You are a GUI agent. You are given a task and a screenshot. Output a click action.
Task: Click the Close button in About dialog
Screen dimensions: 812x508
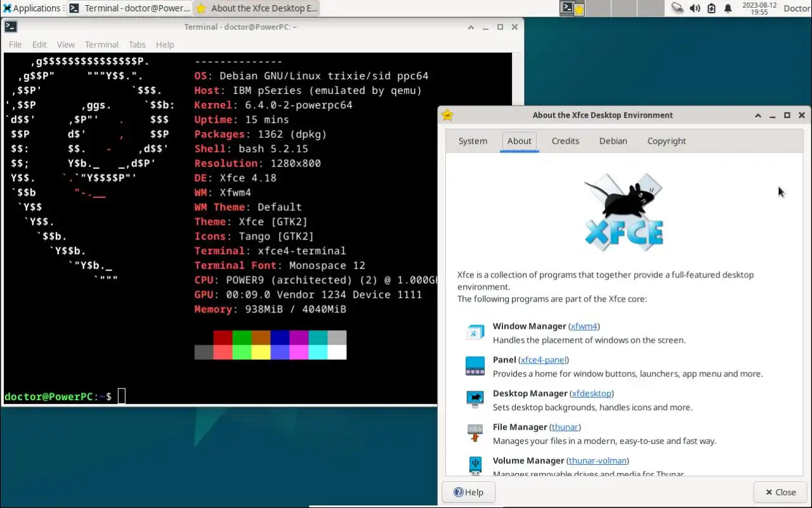pyautogui.click(x=780, y=492)
